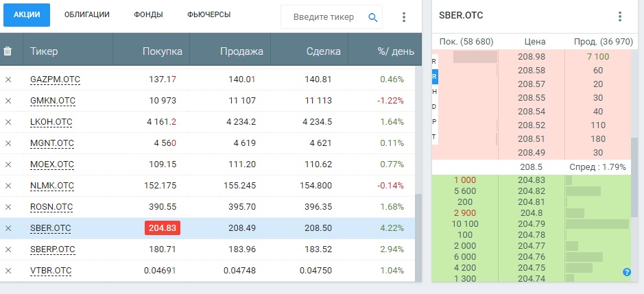Click the SBER.OTC order book panel title

coord(461,16)
